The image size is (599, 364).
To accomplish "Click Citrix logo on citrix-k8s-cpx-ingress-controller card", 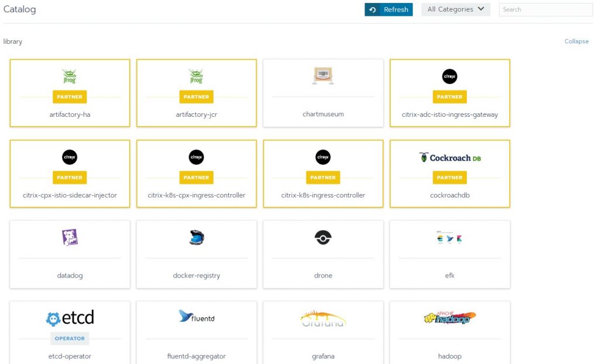I will point(197,157).
